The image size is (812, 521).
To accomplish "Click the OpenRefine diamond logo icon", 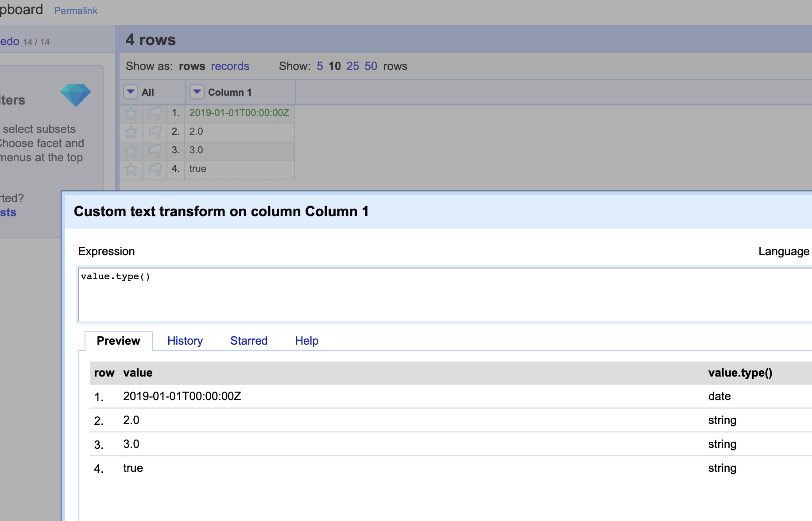I will pyautogui.click(x=76, y=95).
